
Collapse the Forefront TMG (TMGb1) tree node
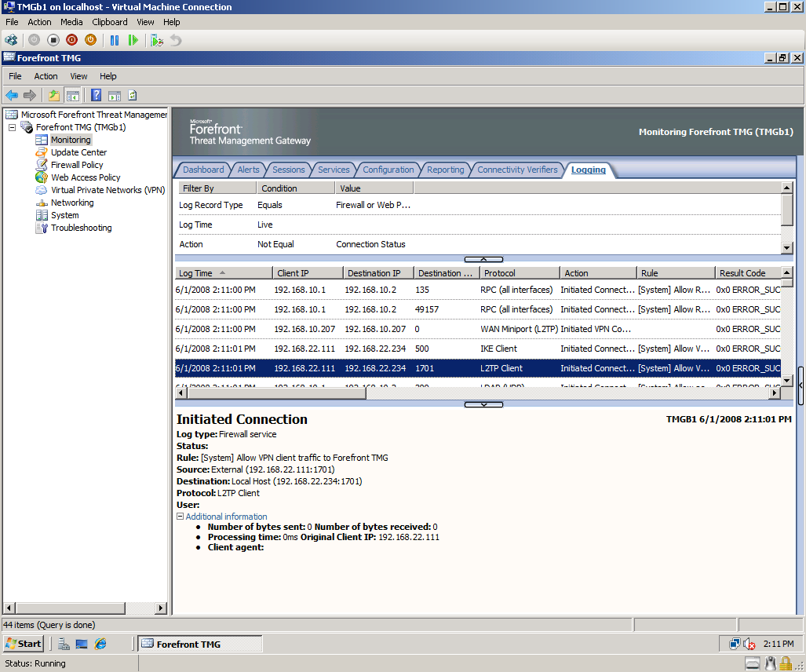click(x=13, y=127)
